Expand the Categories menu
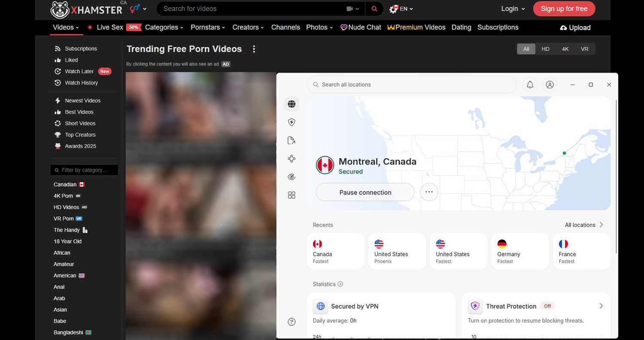 (164, 27)
